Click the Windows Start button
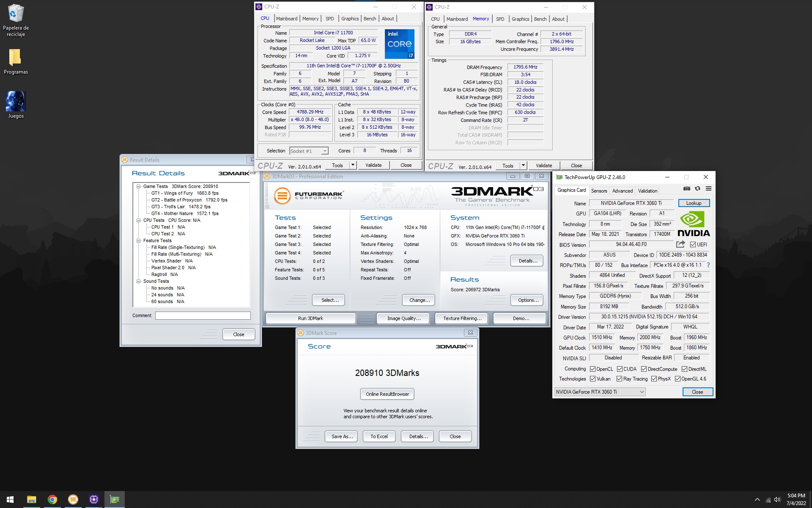812x508 pixels. point(10,500)
